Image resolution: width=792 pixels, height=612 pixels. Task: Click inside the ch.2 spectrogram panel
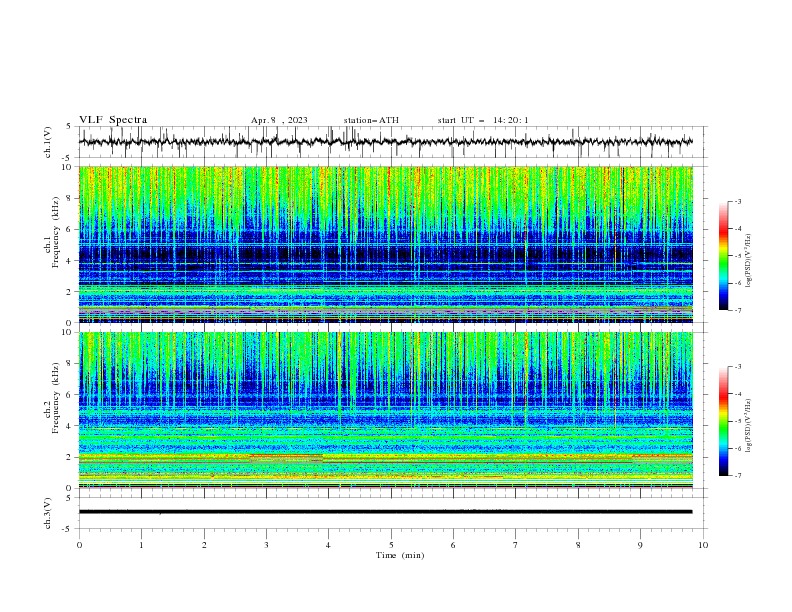386,410
